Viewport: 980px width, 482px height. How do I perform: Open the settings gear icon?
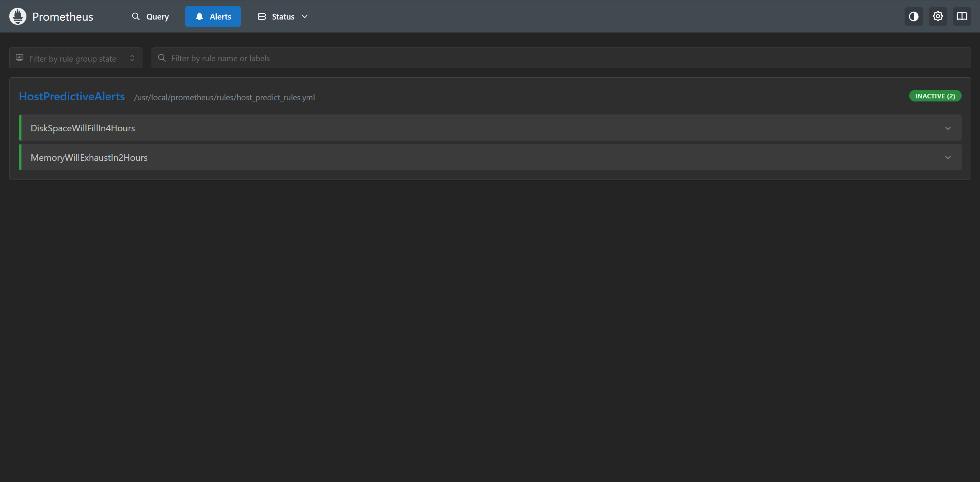[x=938, y=16]
